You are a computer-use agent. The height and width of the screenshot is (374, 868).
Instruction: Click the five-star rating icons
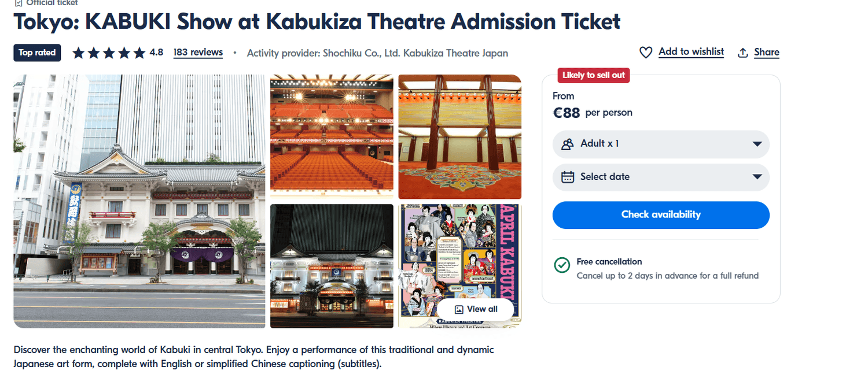(109, 53)
